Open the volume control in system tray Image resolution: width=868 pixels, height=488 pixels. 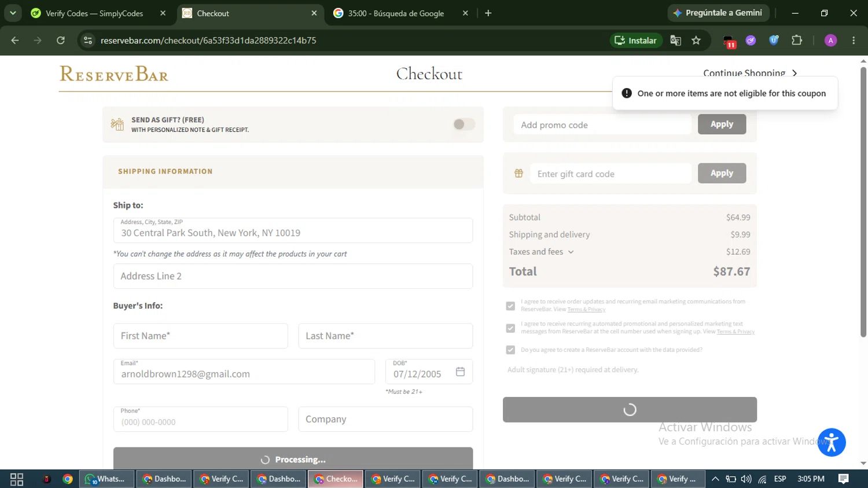tap(746, 479)
